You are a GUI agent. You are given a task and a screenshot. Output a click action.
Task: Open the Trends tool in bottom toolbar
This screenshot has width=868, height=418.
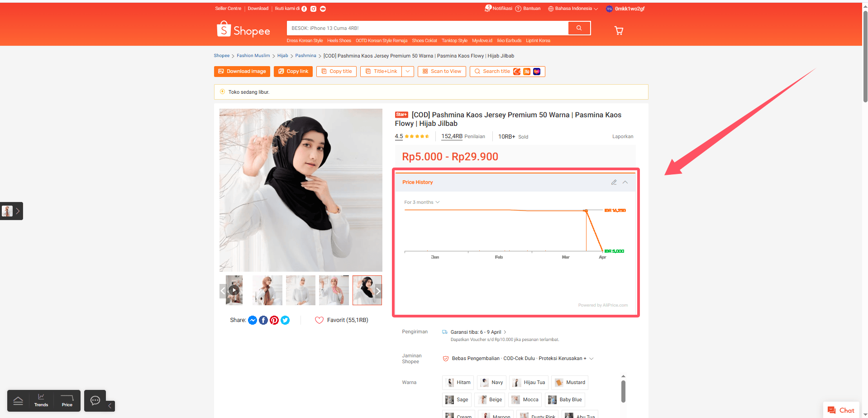point(41,400)
